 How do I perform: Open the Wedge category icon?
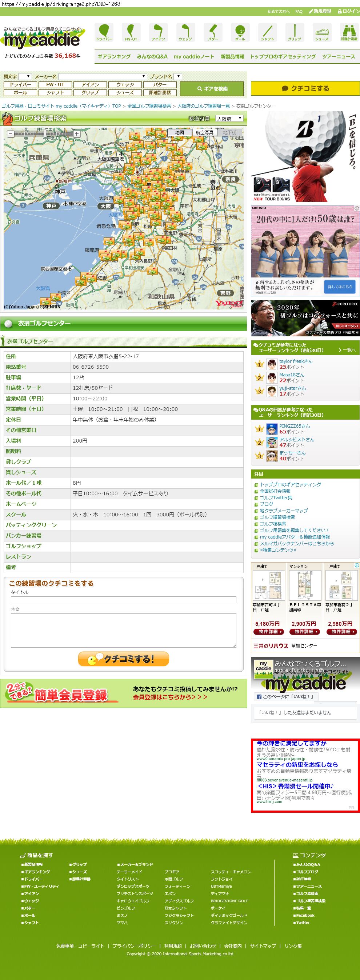tap(185, 32)
